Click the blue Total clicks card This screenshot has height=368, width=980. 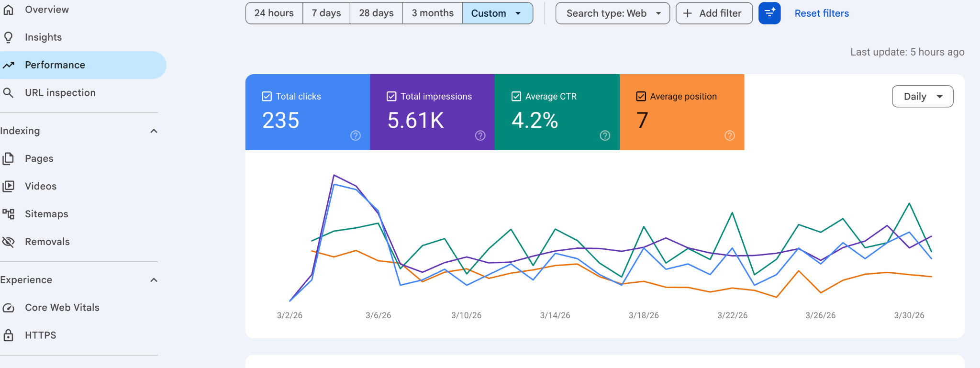tap(308, 112)
